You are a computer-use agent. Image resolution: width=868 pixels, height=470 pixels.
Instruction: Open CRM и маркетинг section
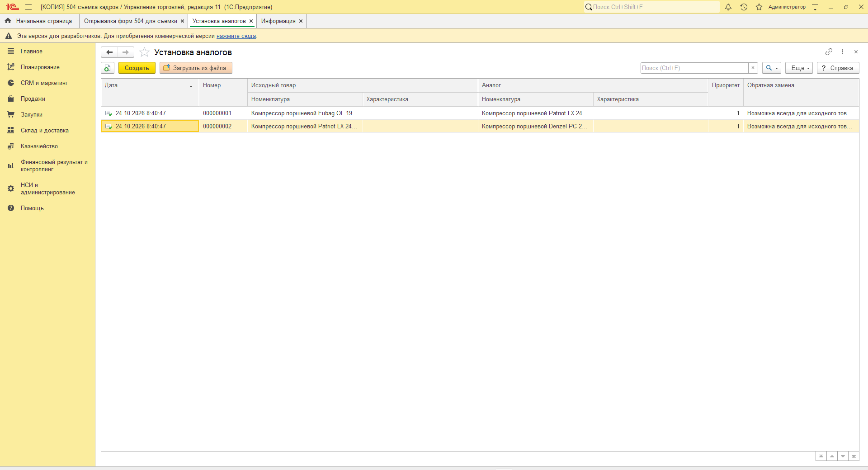47,83
